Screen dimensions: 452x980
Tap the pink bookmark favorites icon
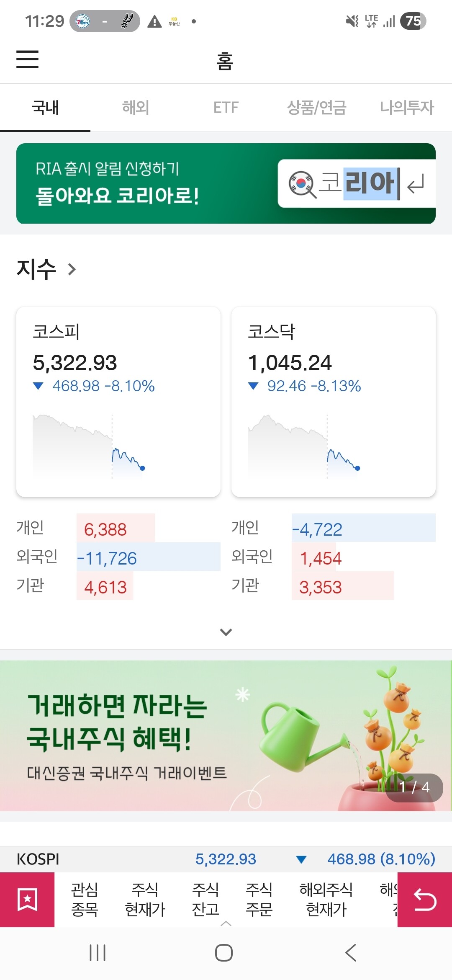[x=27, y=899]
